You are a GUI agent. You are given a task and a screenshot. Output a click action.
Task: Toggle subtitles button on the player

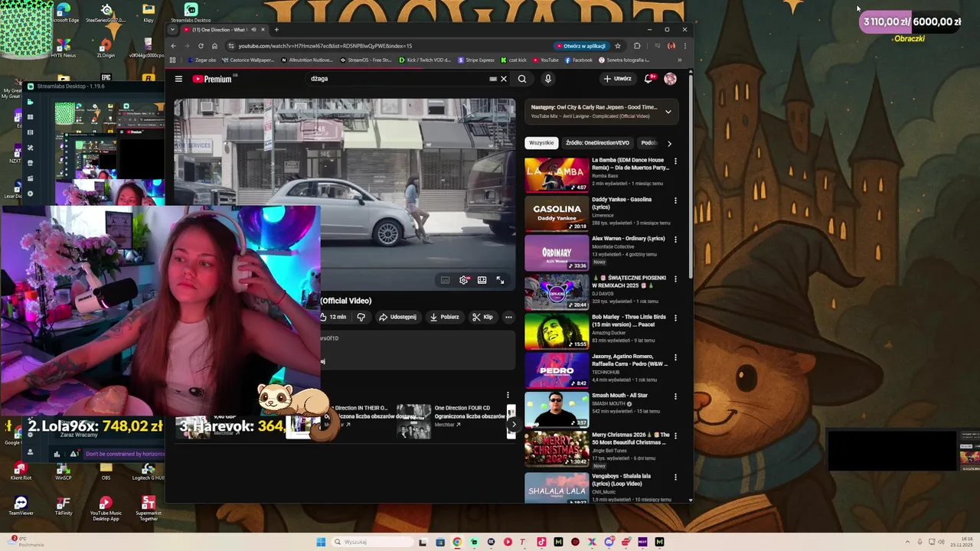tap(445, 280)
